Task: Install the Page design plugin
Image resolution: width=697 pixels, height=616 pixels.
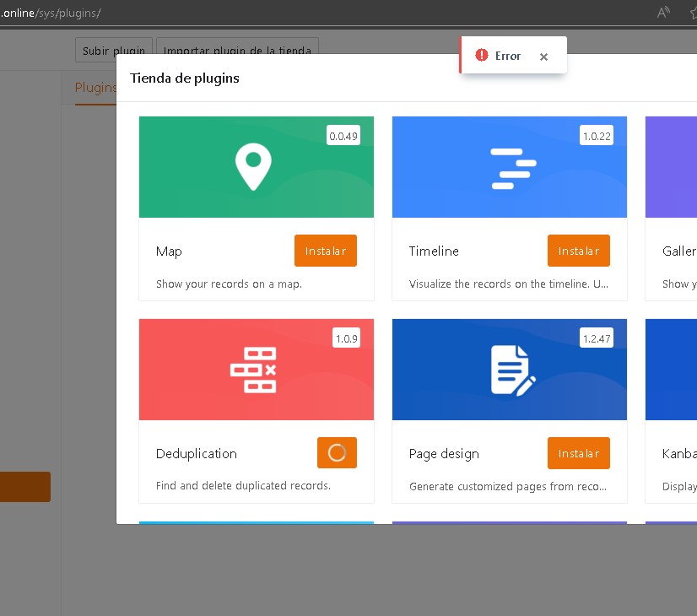Action: tap(578, 453)
